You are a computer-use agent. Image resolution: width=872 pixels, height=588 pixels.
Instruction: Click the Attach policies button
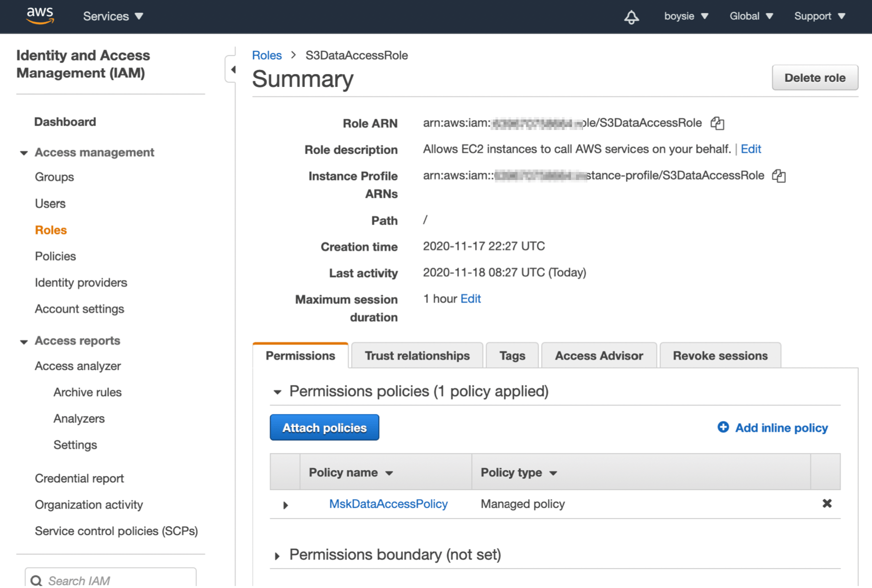tap(324, 427)
